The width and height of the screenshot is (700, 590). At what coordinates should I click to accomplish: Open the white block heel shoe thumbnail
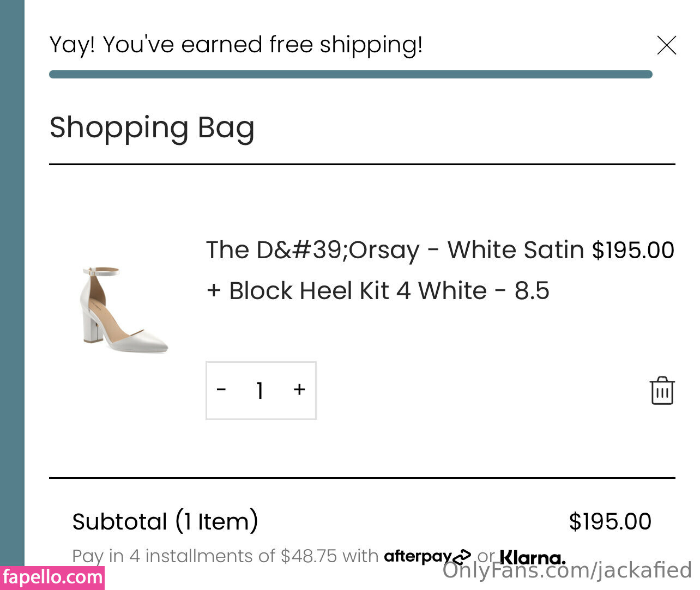tap(125, 309)
